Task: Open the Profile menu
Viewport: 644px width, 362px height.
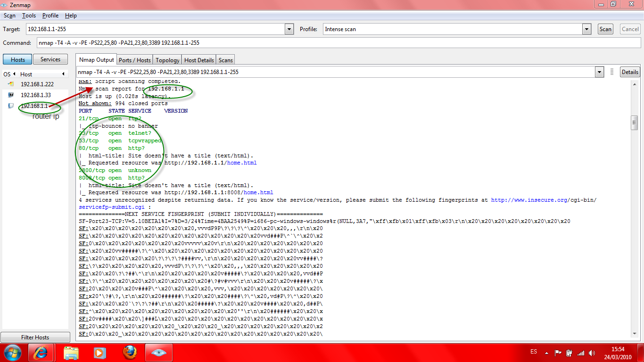Action: 50,16
